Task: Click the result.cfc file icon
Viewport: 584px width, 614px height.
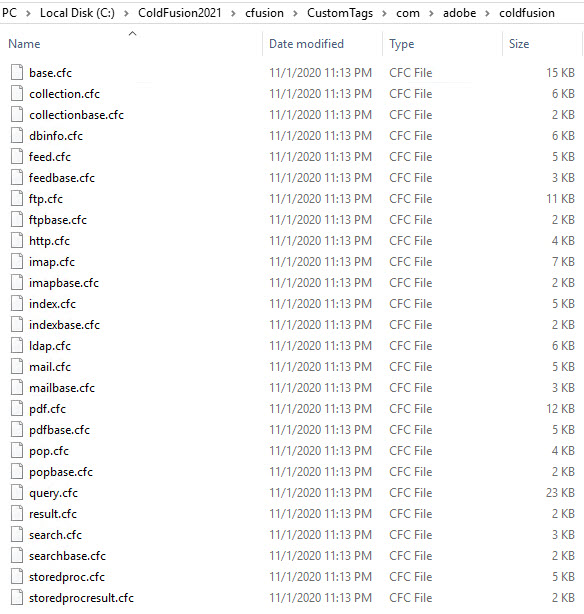Action: (x=17, y=513)
